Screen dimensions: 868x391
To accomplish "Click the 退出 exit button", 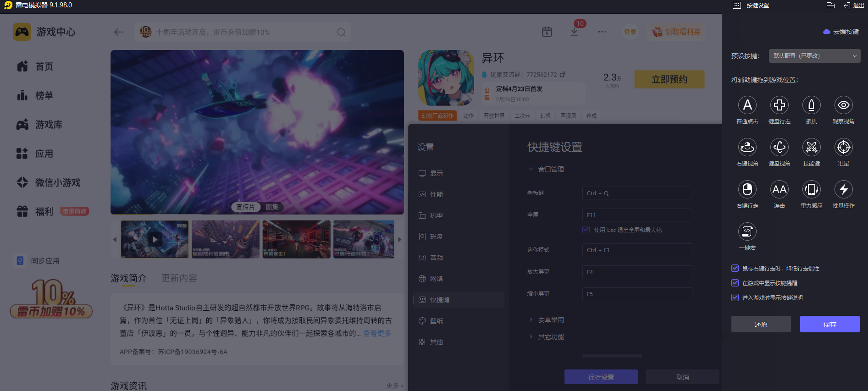I will pos(854,6).
